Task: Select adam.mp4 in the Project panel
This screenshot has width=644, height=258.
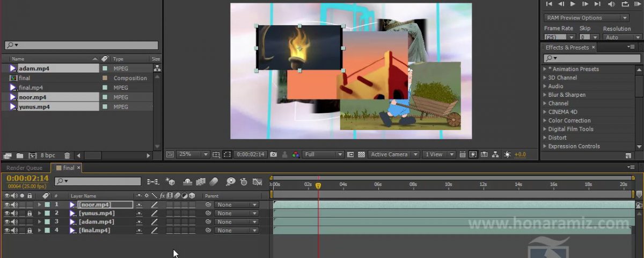Action: click(34, 68)
